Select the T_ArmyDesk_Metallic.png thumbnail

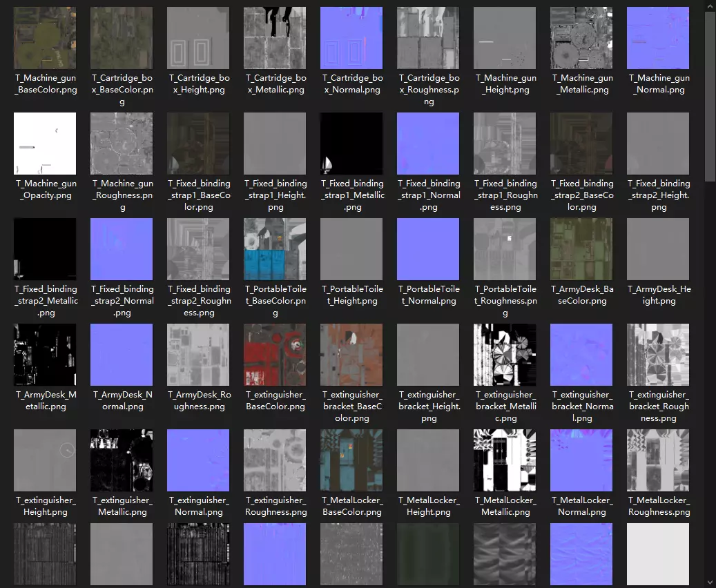[45, 355]
